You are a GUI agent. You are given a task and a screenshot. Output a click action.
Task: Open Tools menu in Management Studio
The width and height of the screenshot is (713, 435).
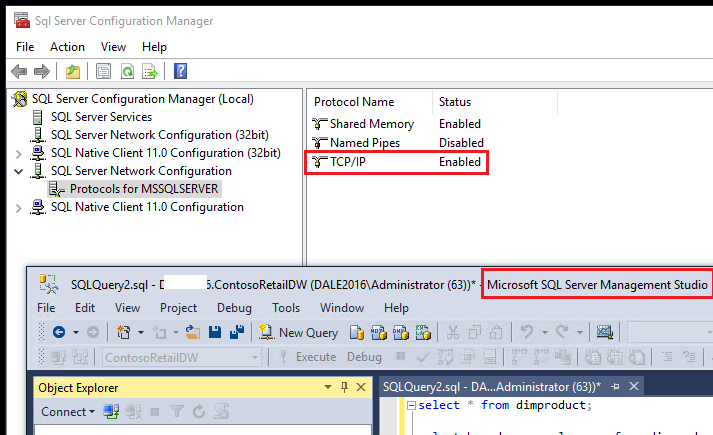[286, 308]
